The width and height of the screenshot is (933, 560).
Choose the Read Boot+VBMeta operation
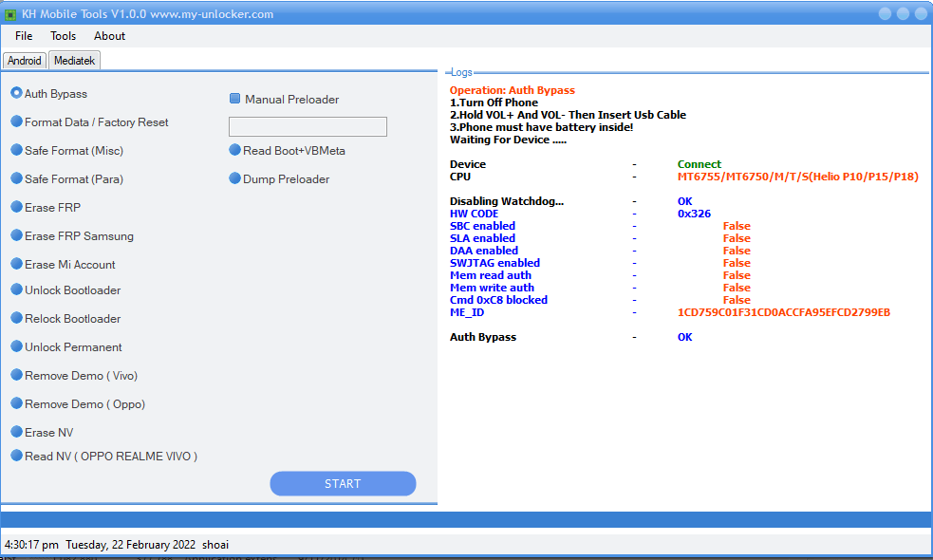234,150
